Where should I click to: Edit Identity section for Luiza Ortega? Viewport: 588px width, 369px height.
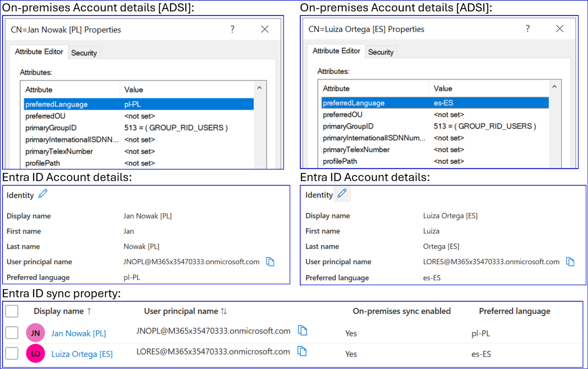342,194
